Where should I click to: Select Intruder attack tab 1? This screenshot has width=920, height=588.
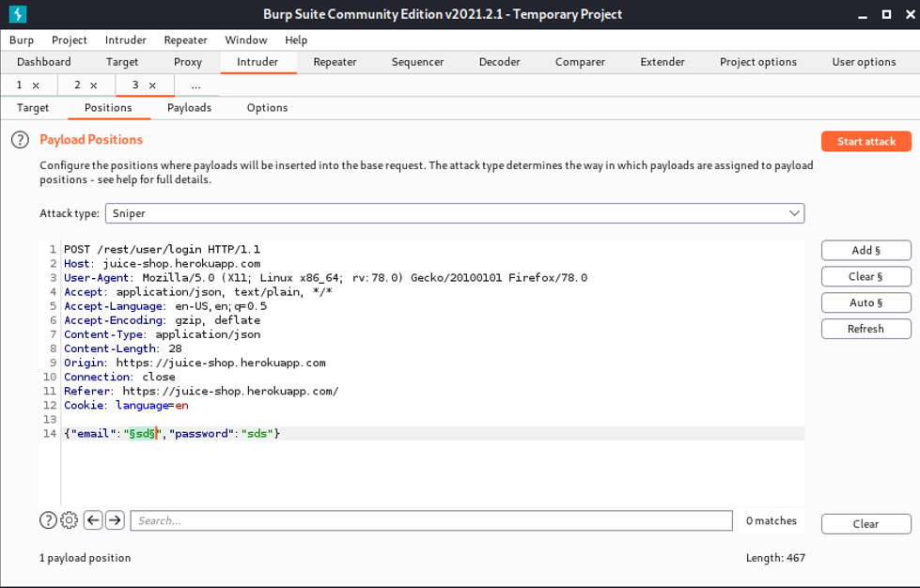(x=19, y=85)
